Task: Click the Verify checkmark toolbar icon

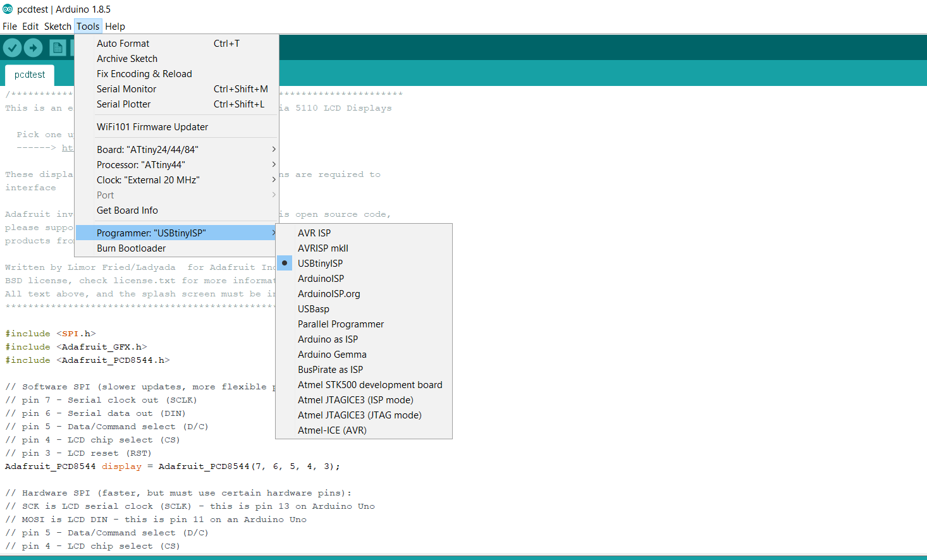Action: 13,47
